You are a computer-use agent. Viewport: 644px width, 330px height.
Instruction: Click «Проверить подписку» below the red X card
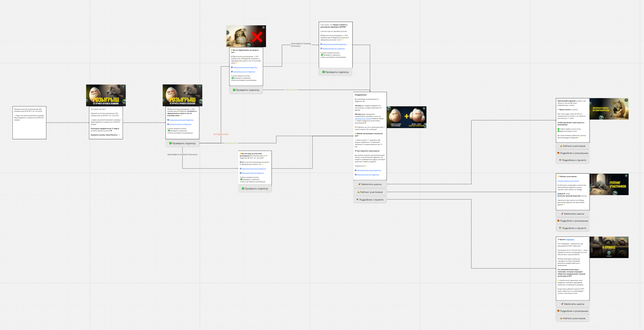coord(246,90)
